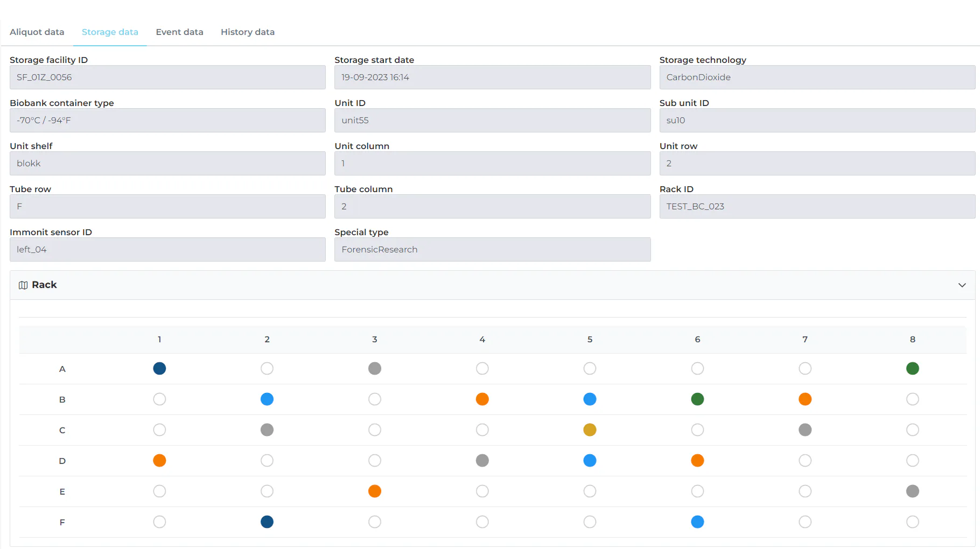
Task: Pick the yellow tube at position C5
Action: 590,430
